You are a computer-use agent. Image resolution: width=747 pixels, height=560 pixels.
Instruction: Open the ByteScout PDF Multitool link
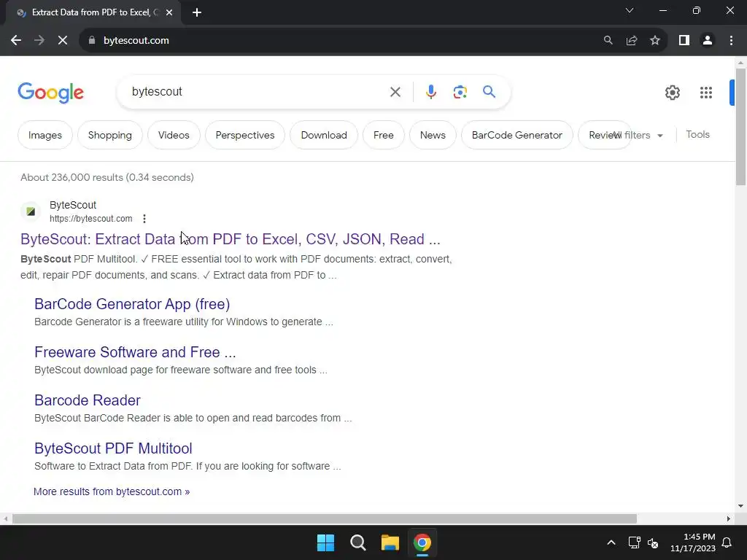click(113, 448)
